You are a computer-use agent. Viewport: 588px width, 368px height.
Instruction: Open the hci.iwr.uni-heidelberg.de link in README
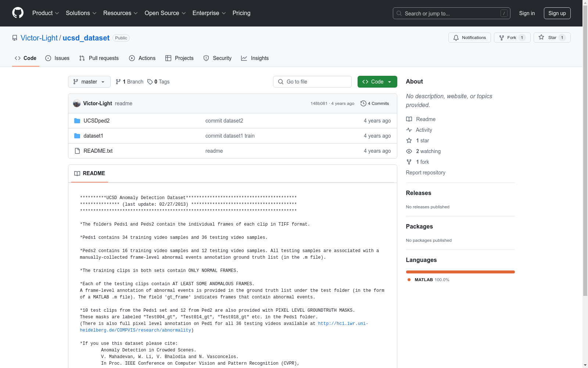(x=224, y=327)
